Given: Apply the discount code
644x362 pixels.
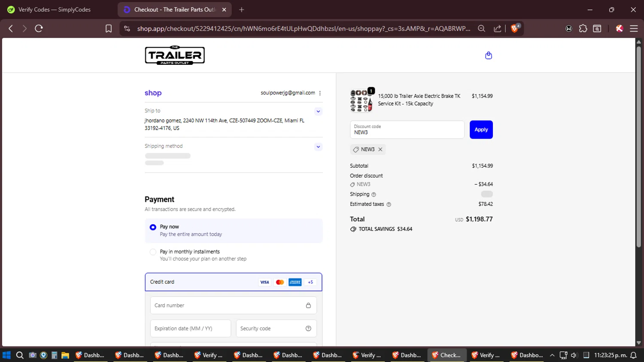Looking at the screenshot, I should (x=481, y=130).
